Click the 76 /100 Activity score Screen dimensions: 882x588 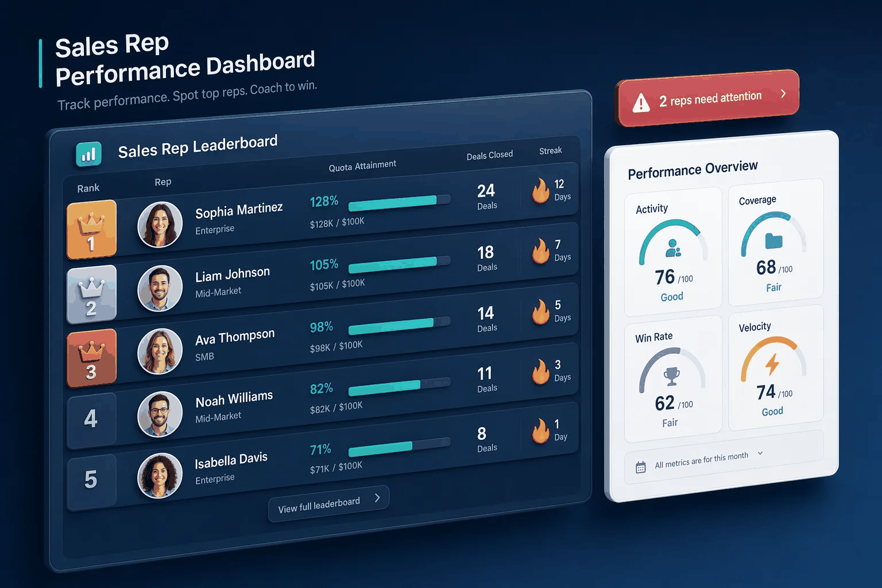(x=674, y=278)
